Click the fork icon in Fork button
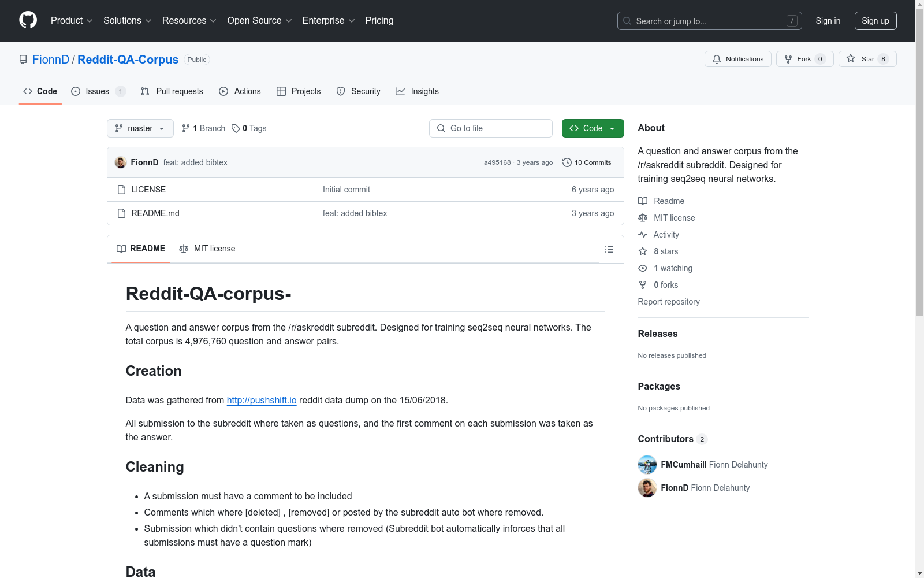The image size is (924, 578). (788, 59)
